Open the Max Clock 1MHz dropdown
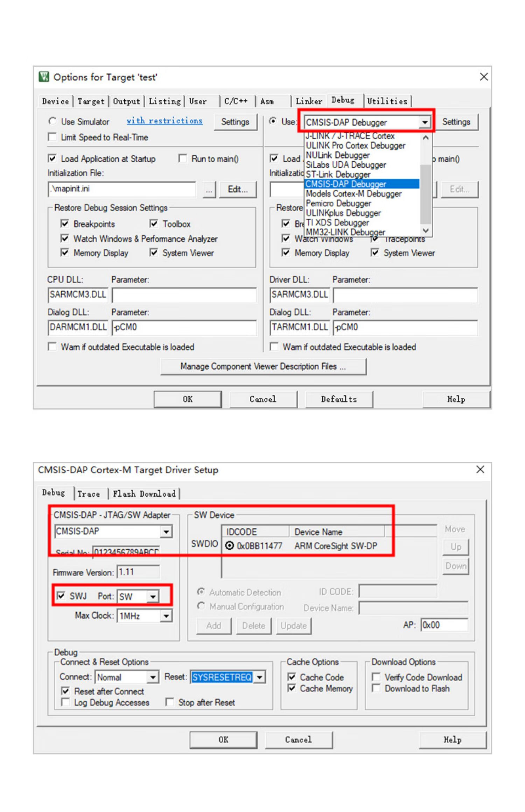 coord(166,616)
